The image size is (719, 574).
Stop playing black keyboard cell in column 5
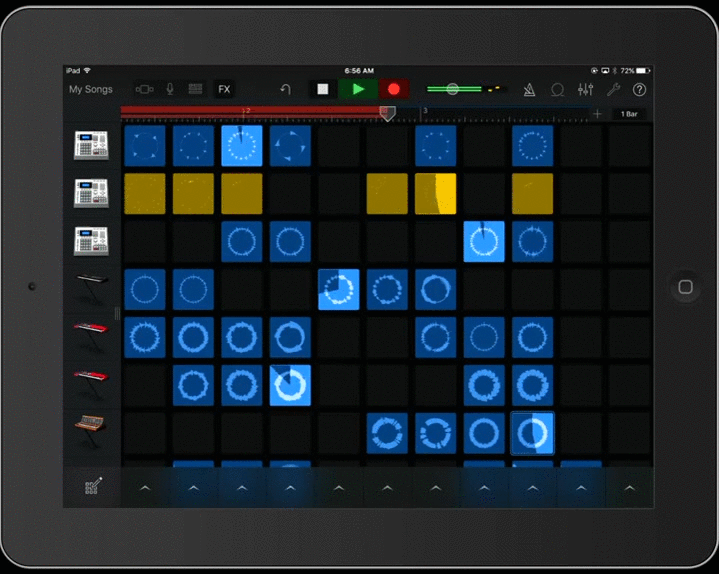339,289
